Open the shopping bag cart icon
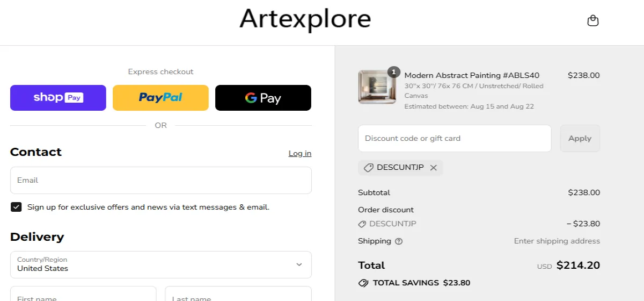The image size is (644, 301). point(593,21)
